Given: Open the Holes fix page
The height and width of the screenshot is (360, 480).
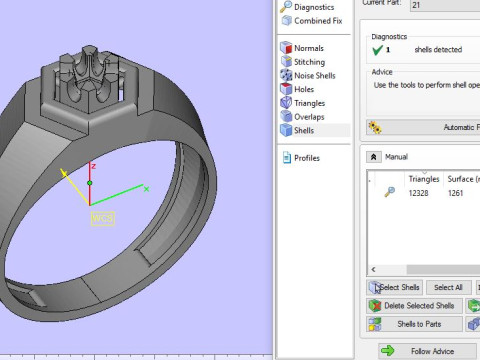Looking at the screenshot, I should point(297,89).
